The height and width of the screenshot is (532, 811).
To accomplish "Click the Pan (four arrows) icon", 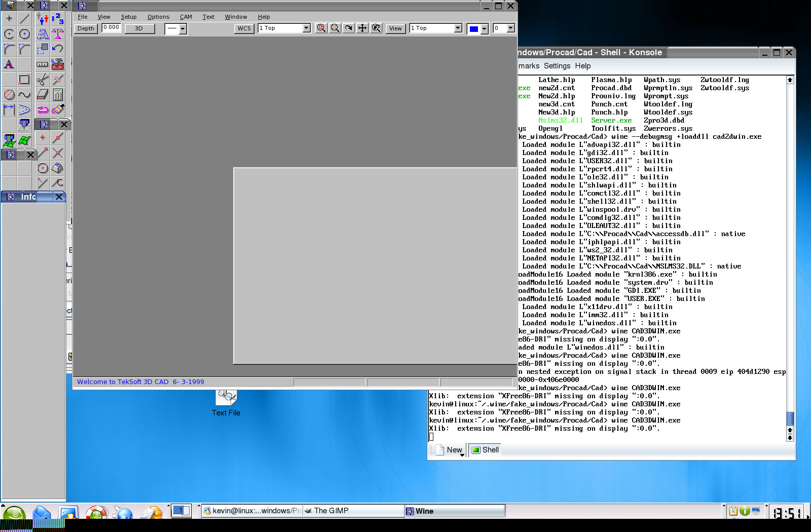I will 362,28.
